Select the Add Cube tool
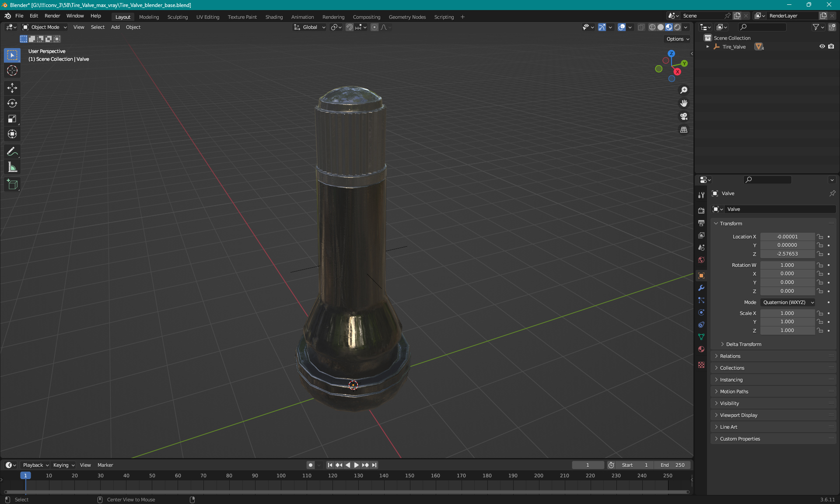This screenshot has width=840, height=504. pos(12,185)
